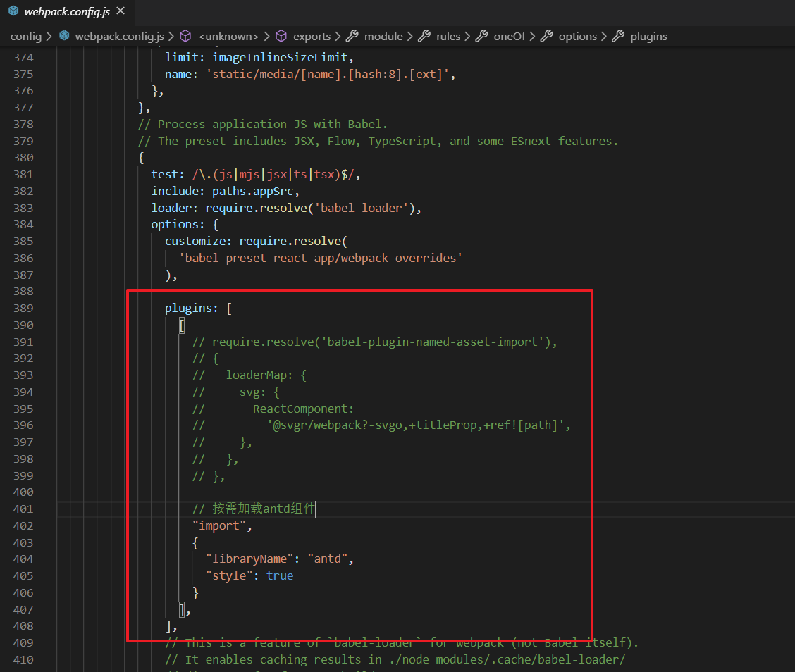Click 'options' key on line 384
Image resolution: width=795 pixels, height=672 pixels.
(x=174, y=225)
